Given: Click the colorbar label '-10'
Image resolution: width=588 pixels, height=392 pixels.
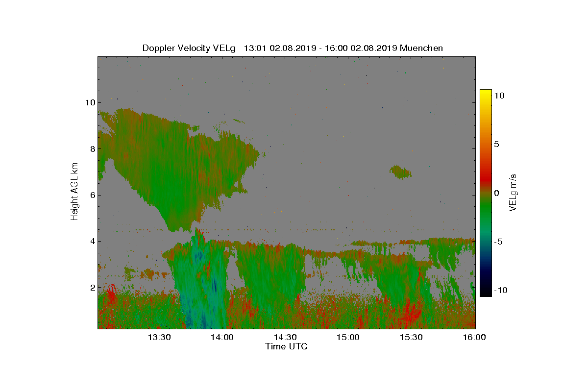Looking at the screenshot, I should click(500, 290).
